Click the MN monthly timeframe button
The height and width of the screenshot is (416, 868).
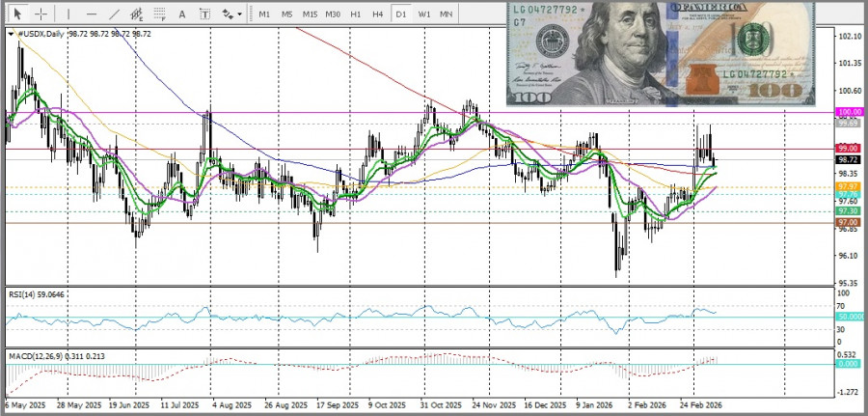[447, 14]
